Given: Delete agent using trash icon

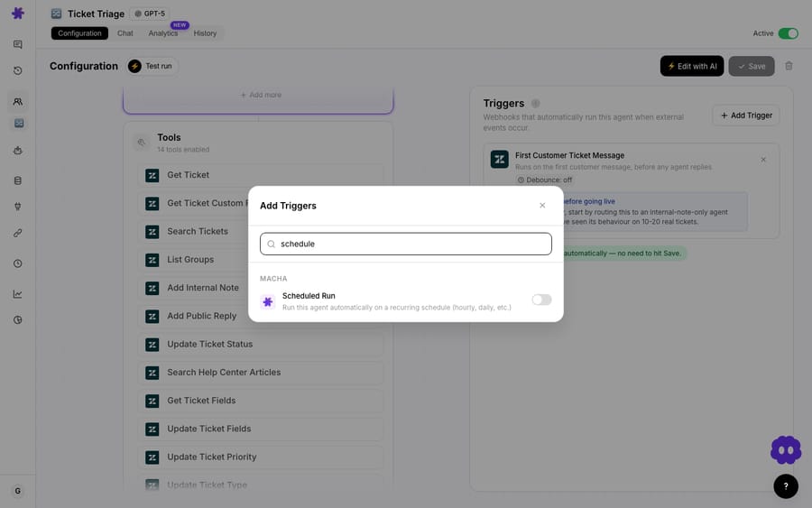Looking at the screenshot, I should (x=789, y=66).
